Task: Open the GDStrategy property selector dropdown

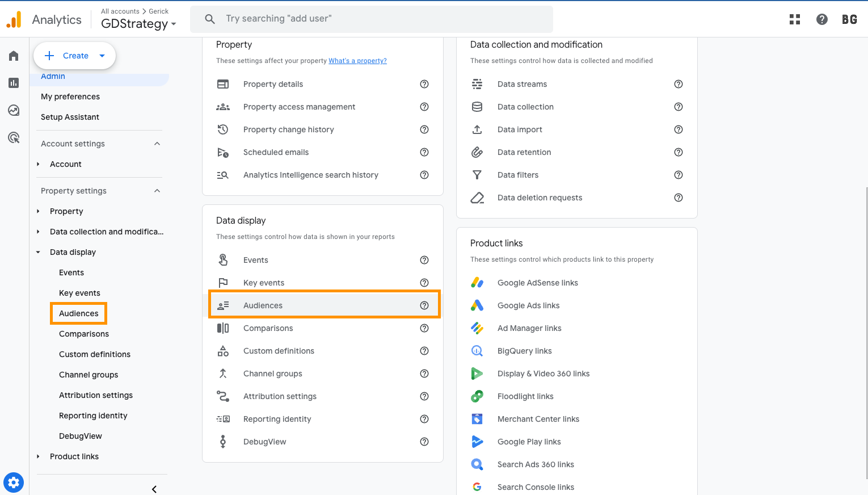Action: point(138,24)
